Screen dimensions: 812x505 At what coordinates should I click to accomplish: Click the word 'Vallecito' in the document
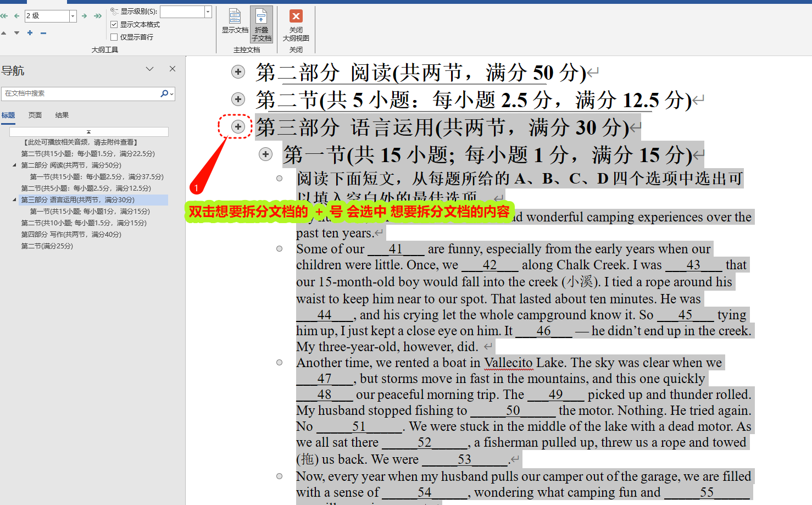point(508,363)
